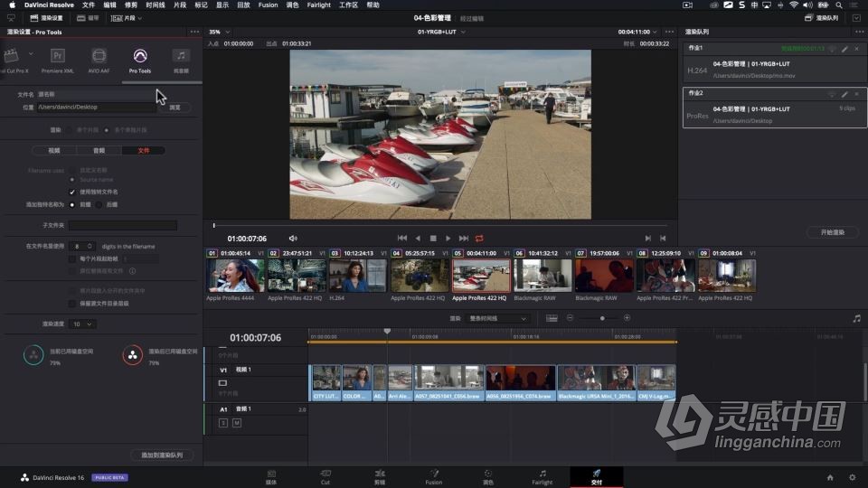This screenshot has height=488, width=868.
Task: Jump to first frame in viewer transport
Action: 402,239
